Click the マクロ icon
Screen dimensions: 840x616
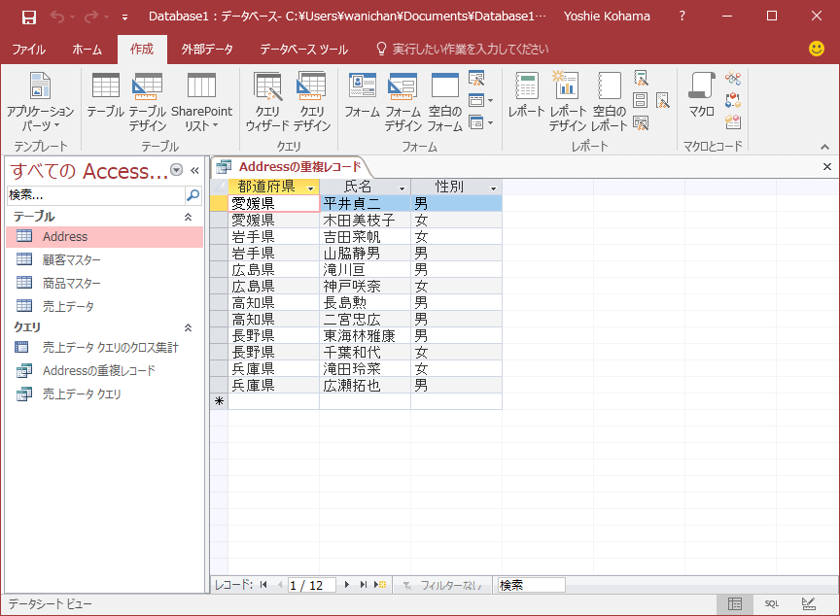tap(702, 95)
